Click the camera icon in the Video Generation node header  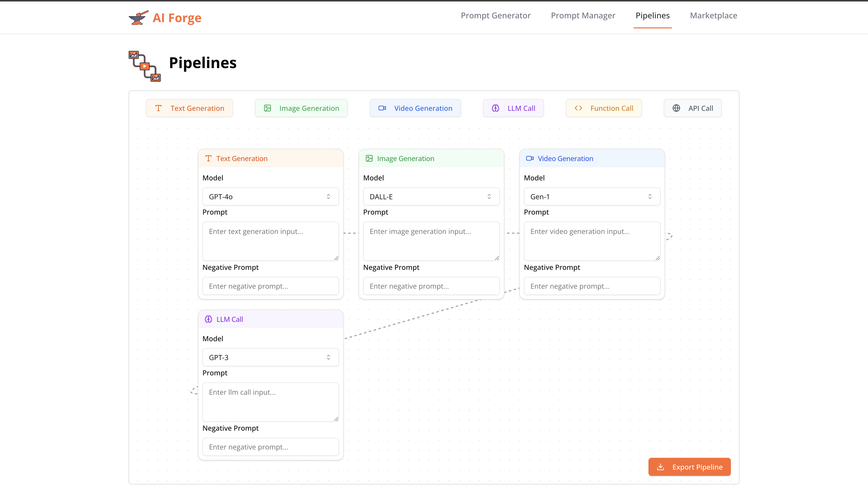tap(530, 158)
